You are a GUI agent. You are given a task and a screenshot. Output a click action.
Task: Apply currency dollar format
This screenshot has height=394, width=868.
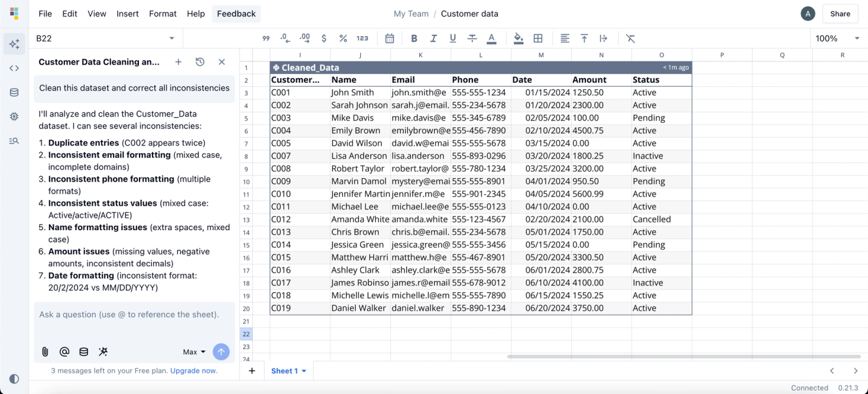324,38
